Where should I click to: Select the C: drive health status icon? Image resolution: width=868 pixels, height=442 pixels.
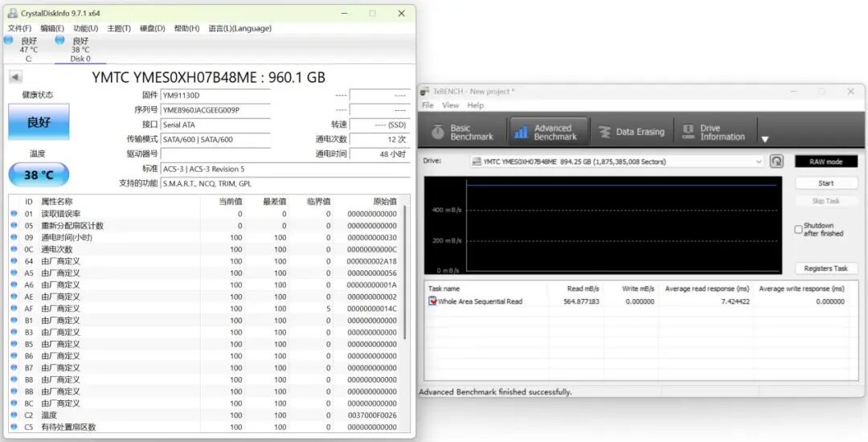pos(8,40)
